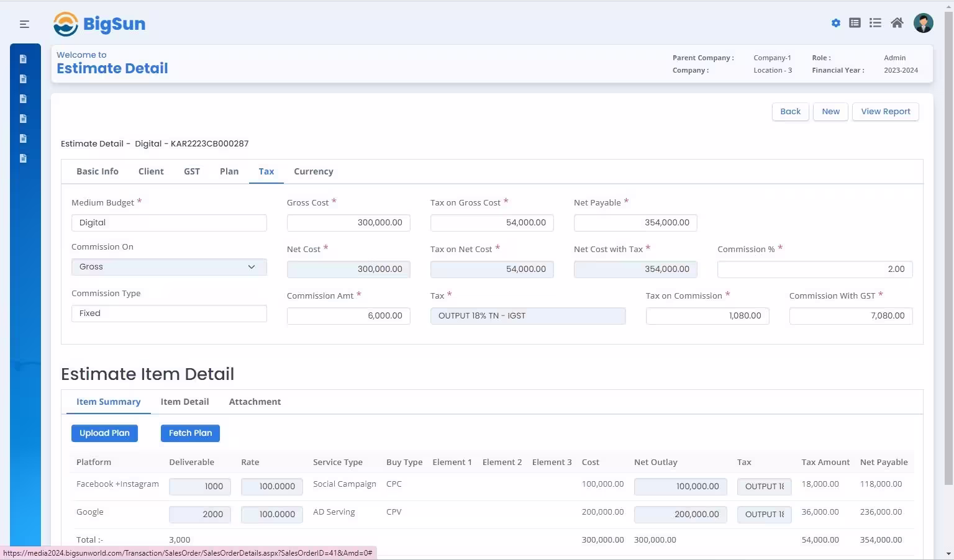This screenshot has width=954, height=560.
Task: Click the 118,000.00 net payable cell
Action: (x=881, y=484)
